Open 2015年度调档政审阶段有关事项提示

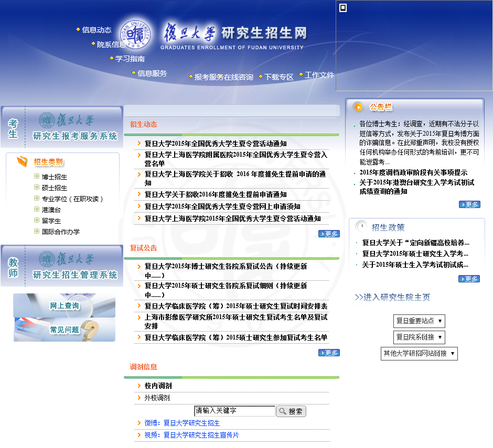pyautogui.click(x=413, y=172)
